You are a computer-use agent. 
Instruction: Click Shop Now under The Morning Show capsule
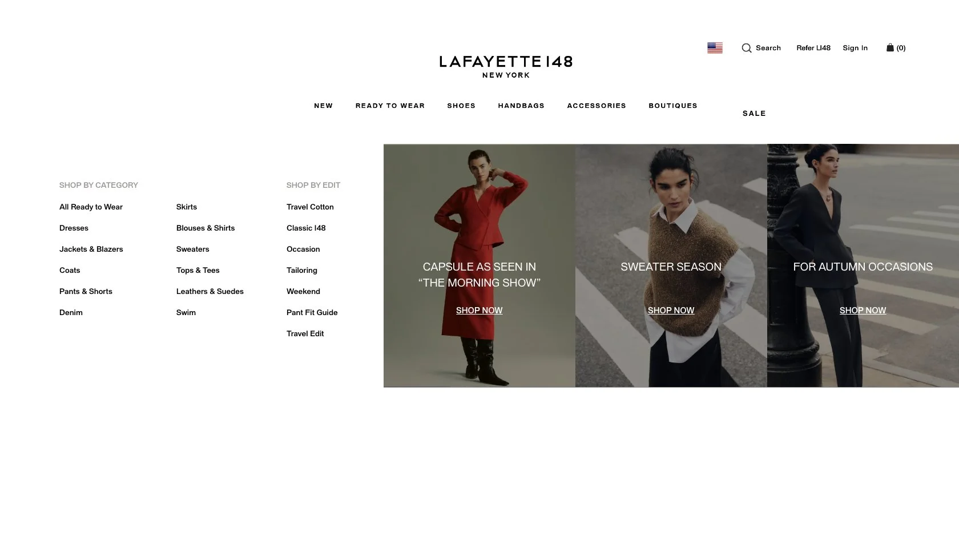pyautogui.click(x=479, y=311)
